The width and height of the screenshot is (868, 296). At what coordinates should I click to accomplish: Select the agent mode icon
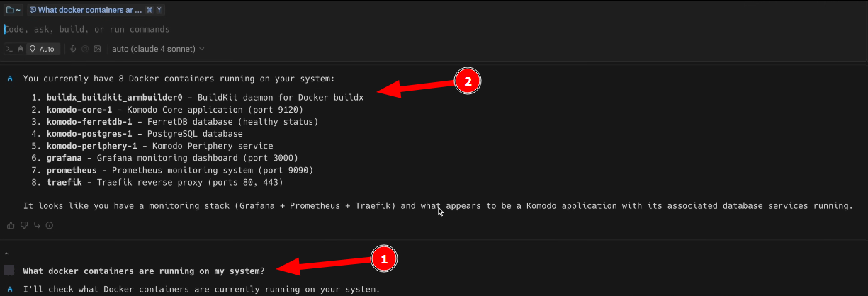[21, 49]
